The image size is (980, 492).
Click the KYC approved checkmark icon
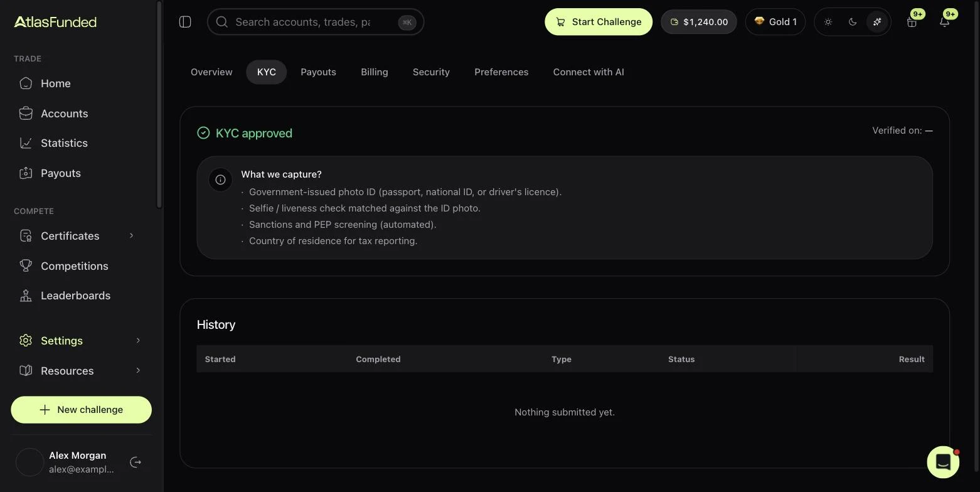tap(203, 133)
